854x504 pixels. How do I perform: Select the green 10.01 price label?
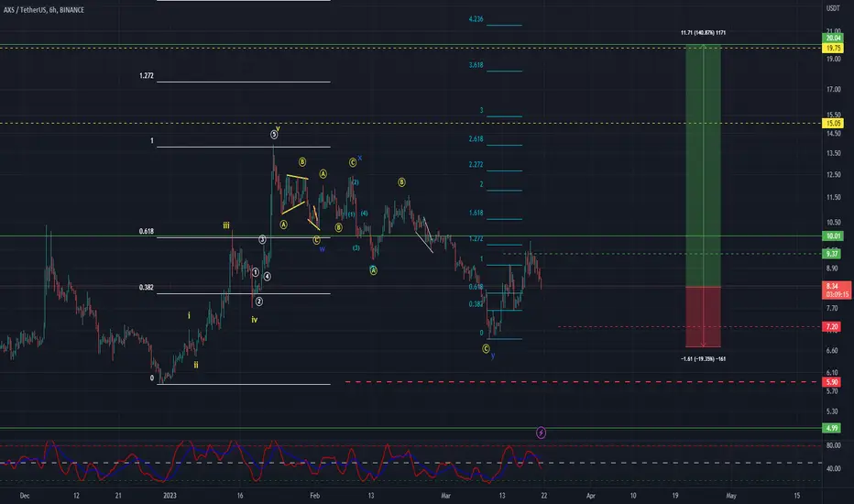tap(833, 236)
